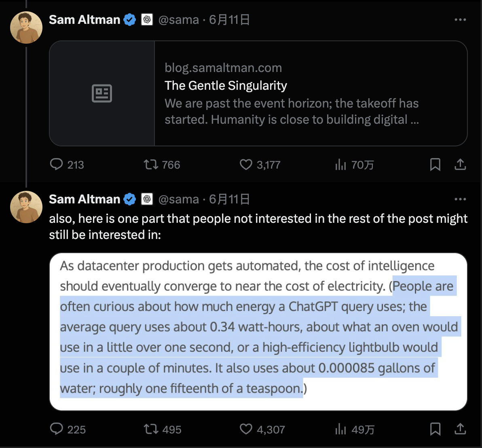Retweet the second tweet showing 495
Viewport: 482px width, 448px height.
(150, 429)
